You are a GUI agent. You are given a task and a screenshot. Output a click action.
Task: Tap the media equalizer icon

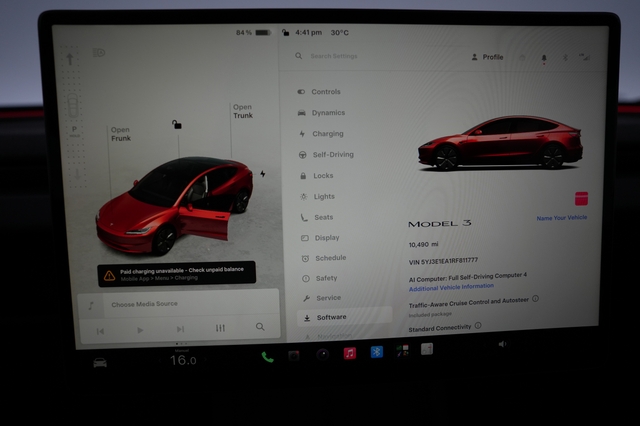point(220,328)
